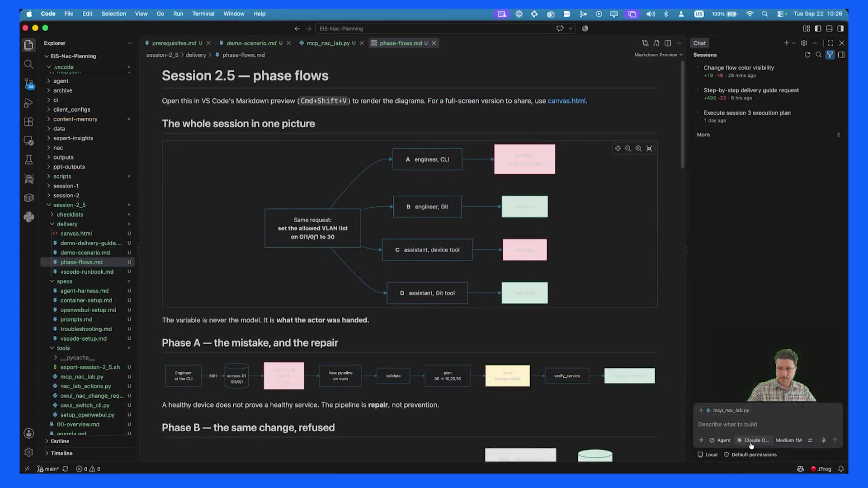
Task: Toggle the Sessions filter button
Action: 830,55
